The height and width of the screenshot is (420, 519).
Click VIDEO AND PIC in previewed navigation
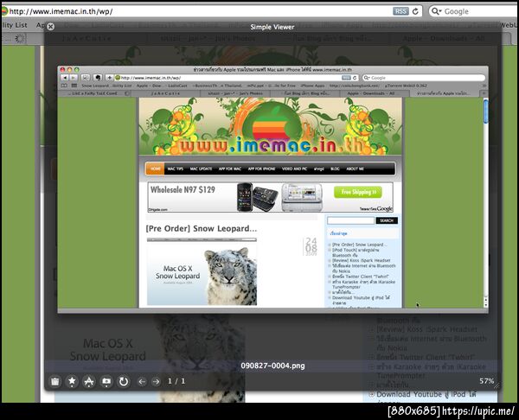click(x=294, y=169)
